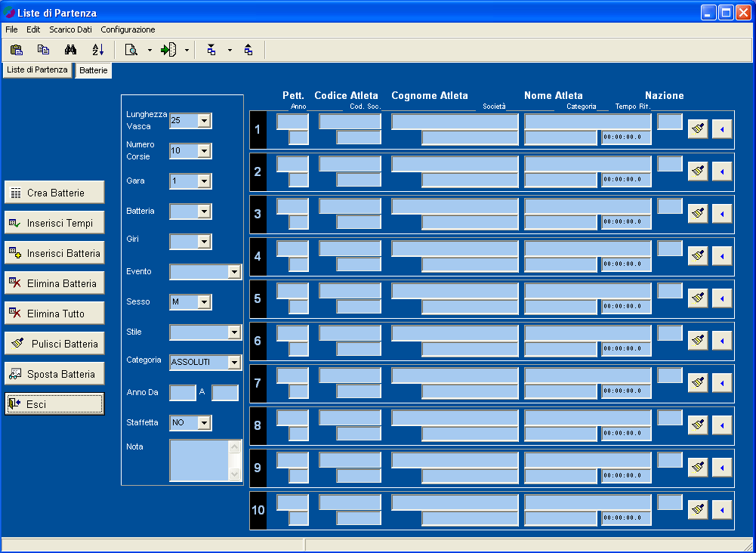
Task: Click the binoculars search icon
Action: click(71, 50)
